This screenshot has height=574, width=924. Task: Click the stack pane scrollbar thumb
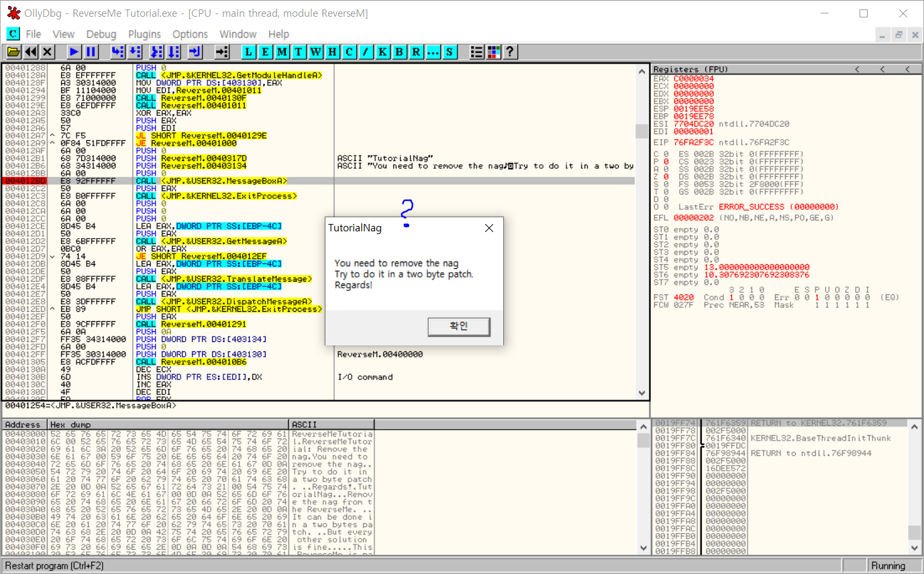pyautogui.click(x=914, y=532)
